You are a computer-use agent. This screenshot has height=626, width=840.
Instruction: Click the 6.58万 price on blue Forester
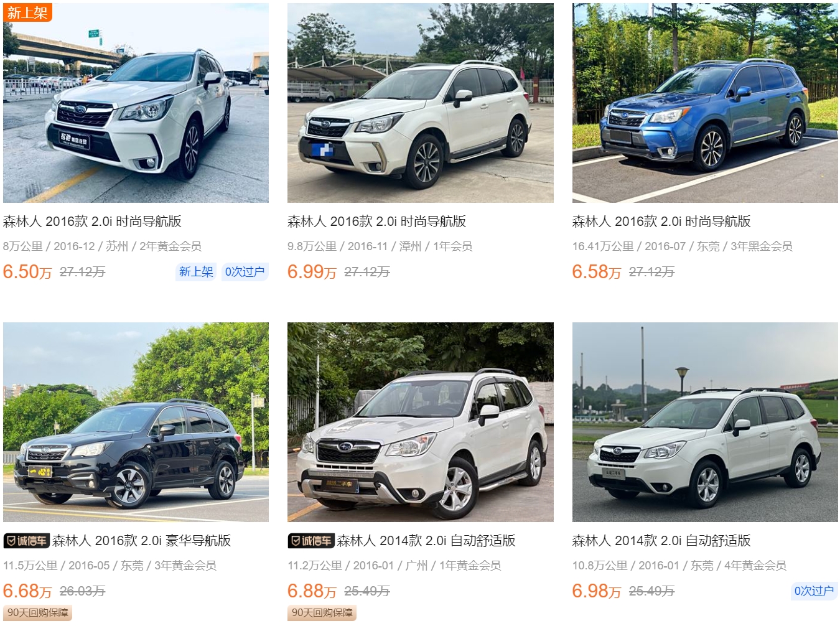(596, 272)
